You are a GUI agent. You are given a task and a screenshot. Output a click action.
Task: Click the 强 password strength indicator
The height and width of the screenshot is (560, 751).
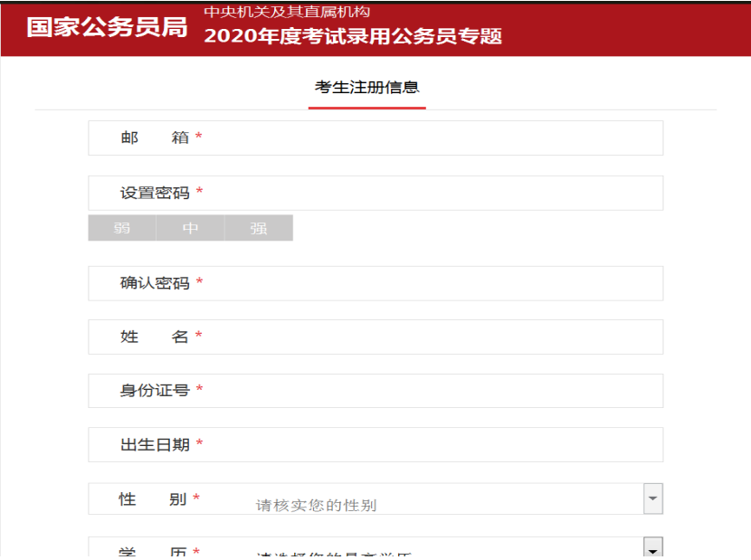259,228
